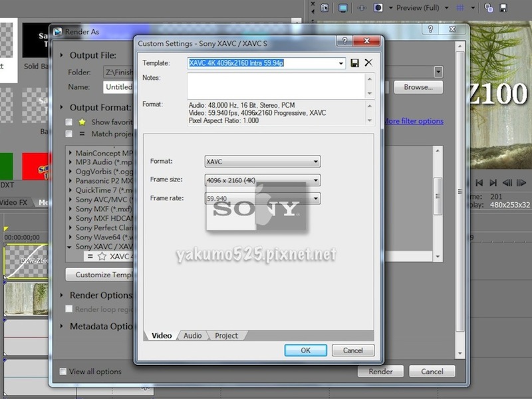532x399 pixels.
Task: Confirm the custom settings with OK
Action: coord(306,350)
